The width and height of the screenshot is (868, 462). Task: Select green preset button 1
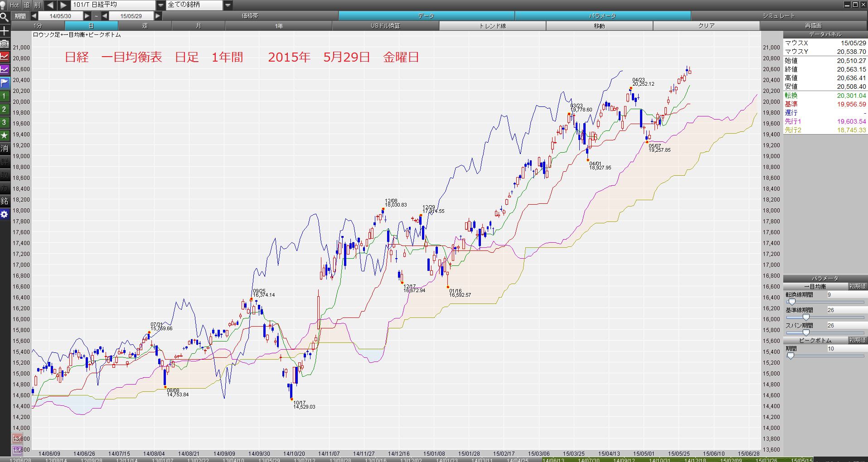(5, 96)
